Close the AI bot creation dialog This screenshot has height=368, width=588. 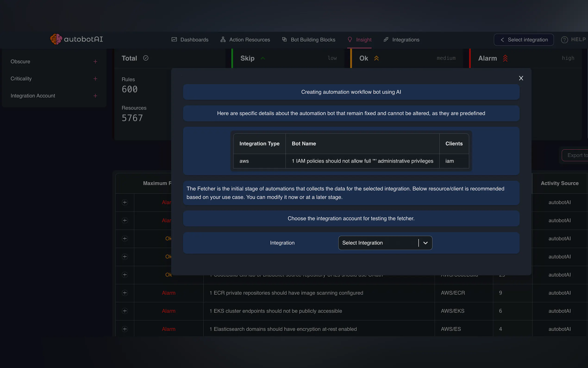tap(521, 78)
